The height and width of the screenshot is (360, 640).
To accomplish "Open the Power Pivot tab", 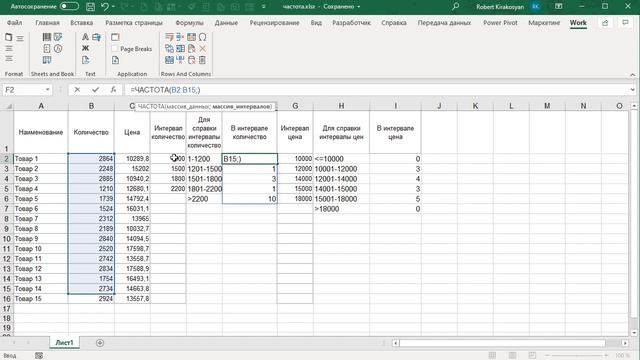I will click(x=500, y=23).
